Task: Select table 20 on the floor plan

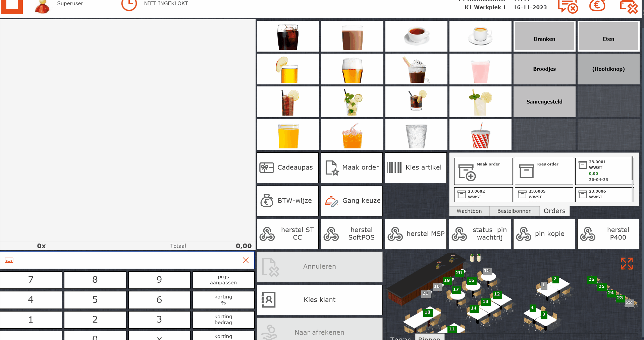Action: pos(459,273)
